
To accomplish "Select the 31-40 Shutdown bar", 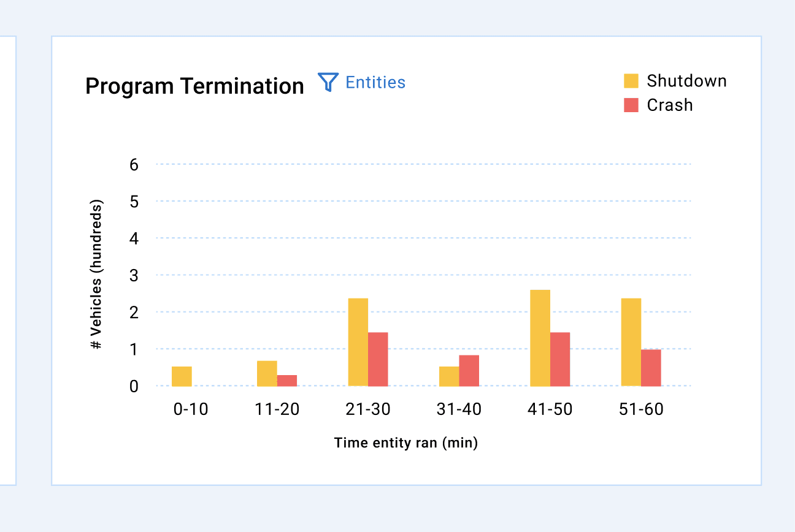I will 449,376.
